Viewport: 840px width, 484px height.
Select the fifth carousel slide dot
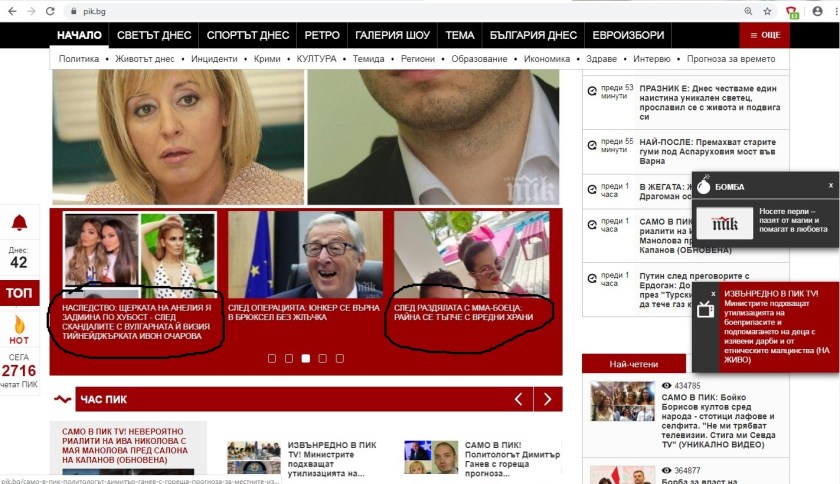pyautogui.click(x=340, y=358)
